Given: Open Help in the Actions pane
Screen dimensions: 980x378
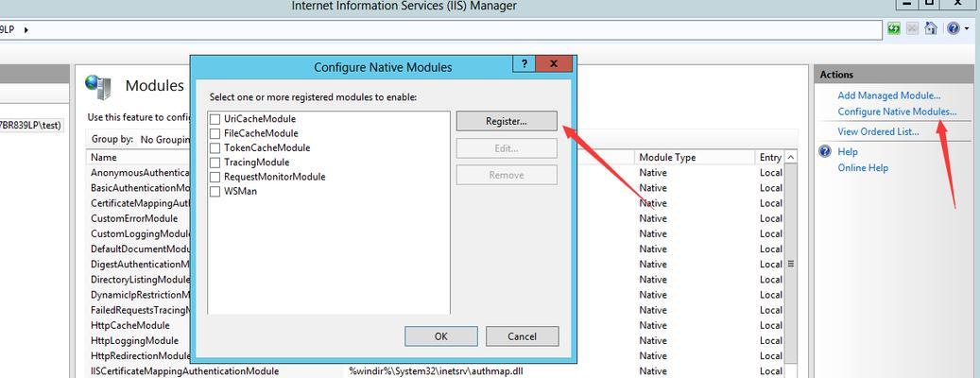Looking at the screenshot, I should point(848,152).
